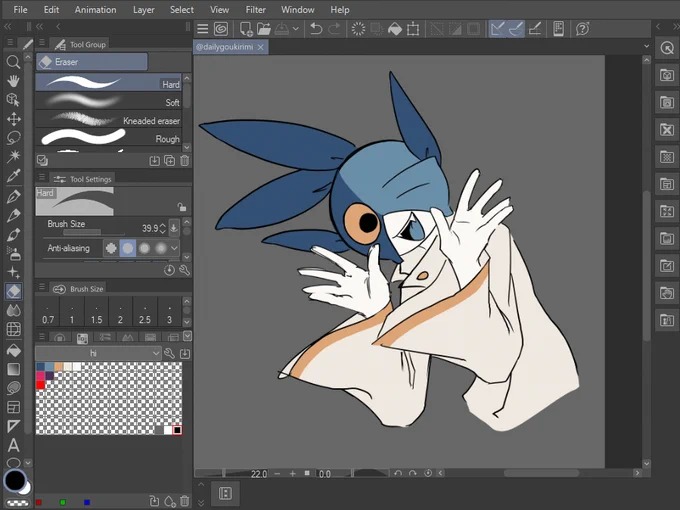The height and width of the screenshot is (510, 680).
Task: Select the Eraser tool in toolbar
Action: click(13, 291)
